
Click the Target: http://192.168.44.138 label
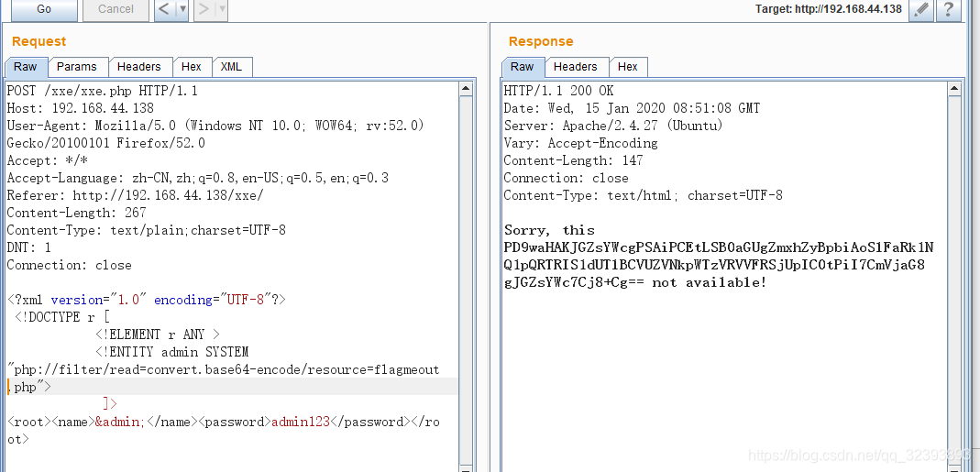[829, 9]
